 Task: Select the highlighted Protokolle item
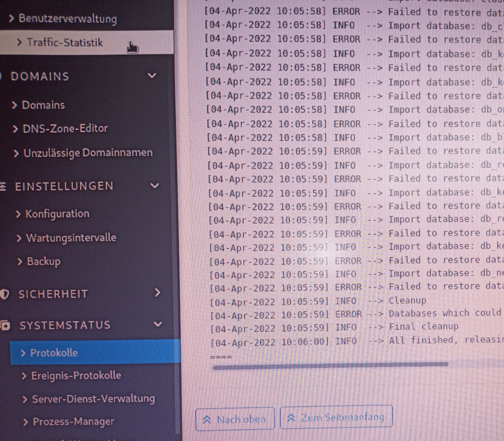click(54, 353)
